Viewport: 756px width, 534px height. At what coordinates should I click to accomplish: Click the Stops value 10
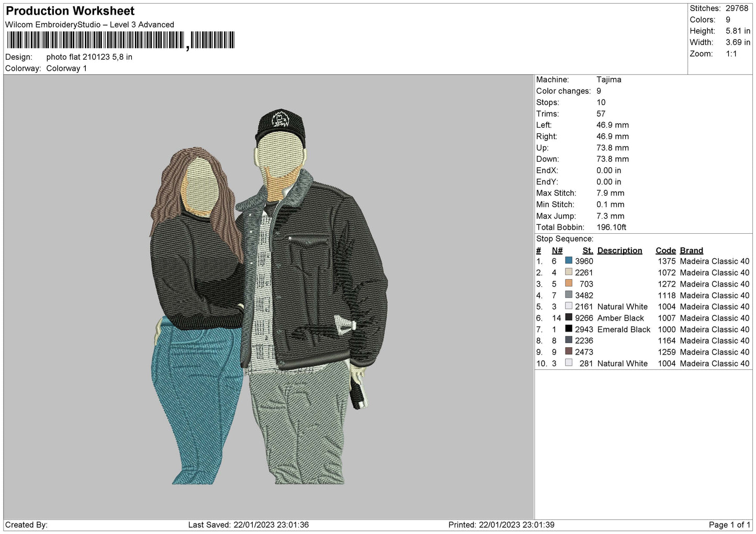click(x=601, y=102)
